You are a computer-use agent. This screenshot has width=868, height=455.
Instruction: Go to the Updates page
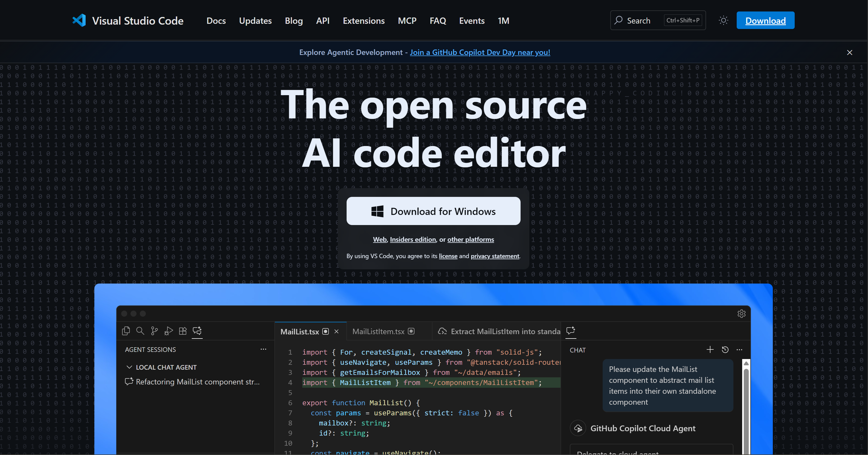[x=255, y=21]
